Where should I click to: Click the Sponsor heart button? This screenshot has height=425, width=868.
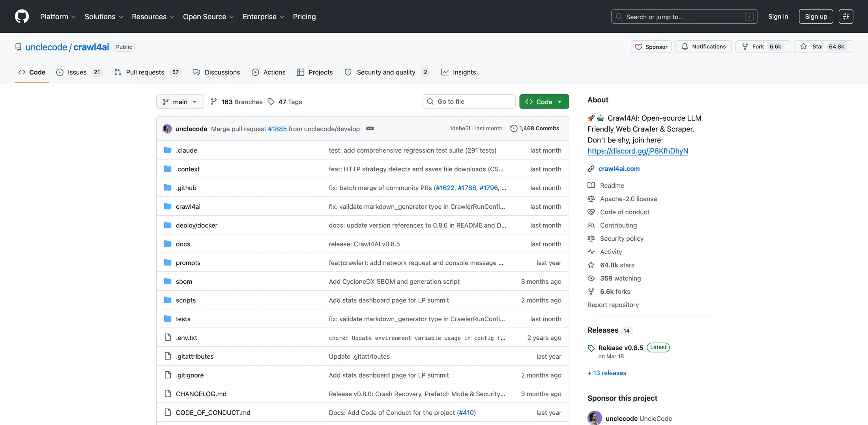(x=651, y=47)
